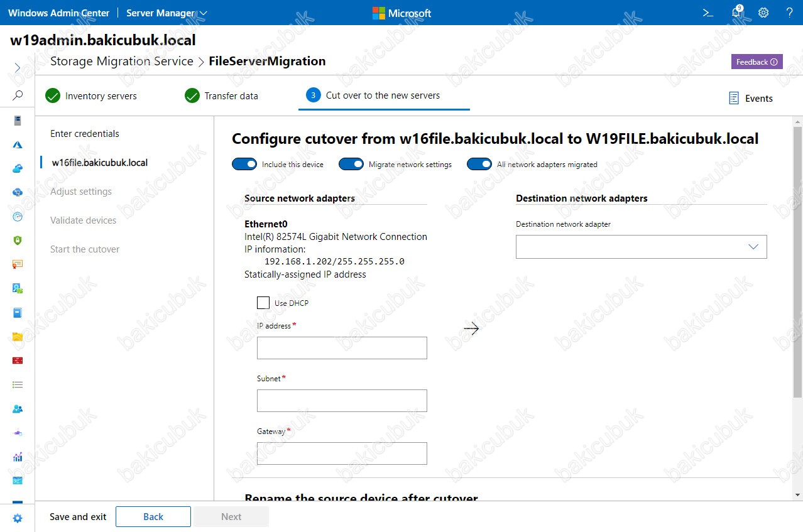Open the Network tool icon
Viewport: 803px width, 532px height.
click(18, 433)
